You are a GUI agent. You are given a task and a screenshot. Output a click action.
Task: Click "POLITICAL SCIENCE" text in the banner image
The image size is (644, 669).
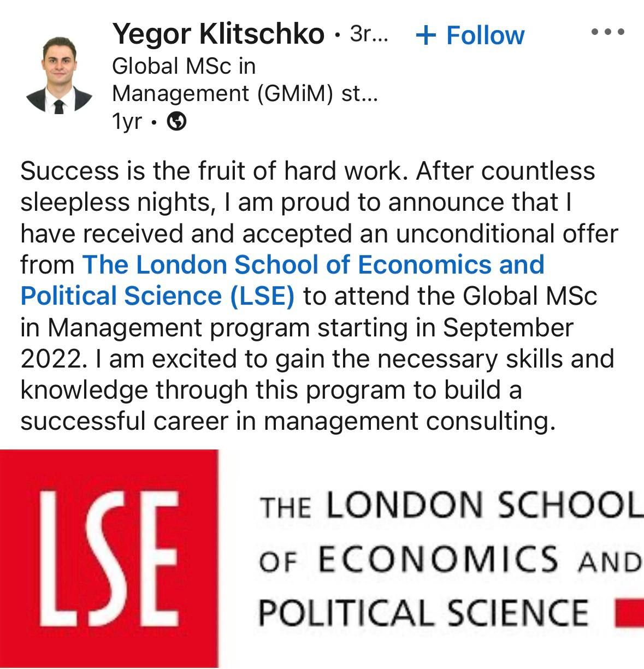[423, 612]
